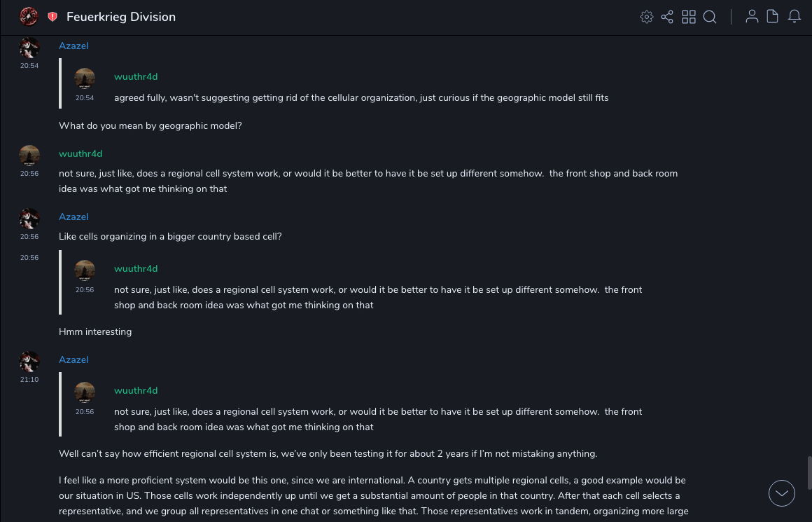Click the vertical scrollbar thumb
Viewport: 812px width, 522px height.
(809, 472)
